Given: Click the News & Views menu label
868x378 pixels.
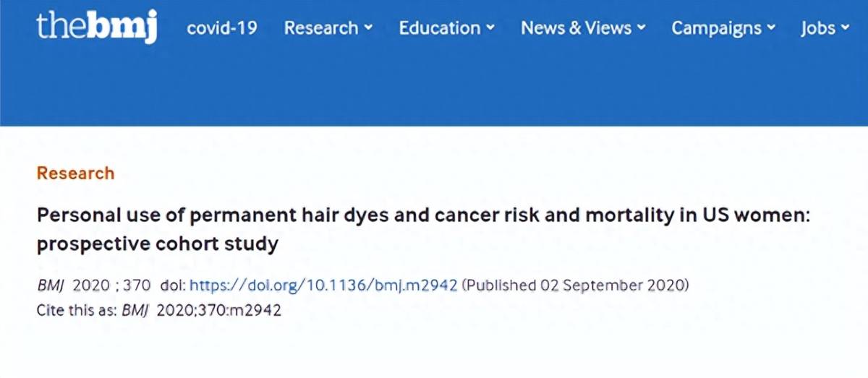Looking at the screenshot, I should 576,28.
